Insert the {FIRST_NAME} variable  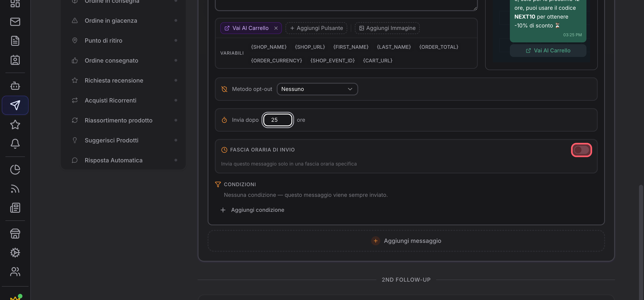click(x=351, y=47)
